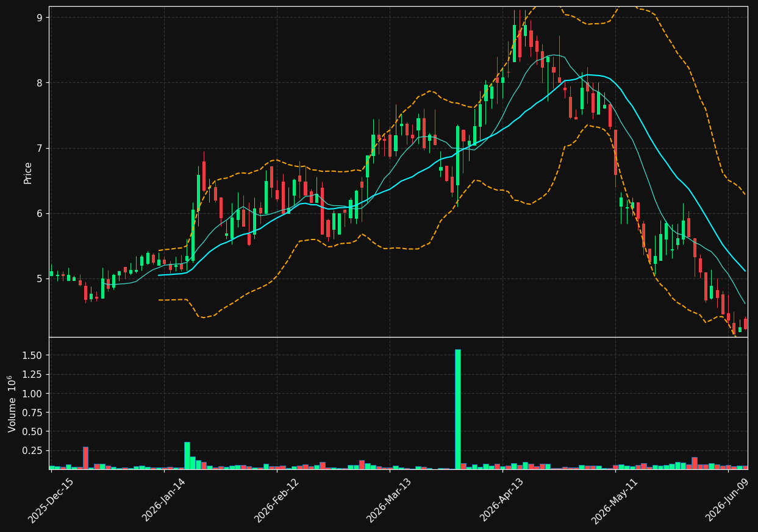Image resolution: width=758 pixels, height=532 pixels.
Task: Click the 2026-Mar-13 date label
Action: click(389, 500)
